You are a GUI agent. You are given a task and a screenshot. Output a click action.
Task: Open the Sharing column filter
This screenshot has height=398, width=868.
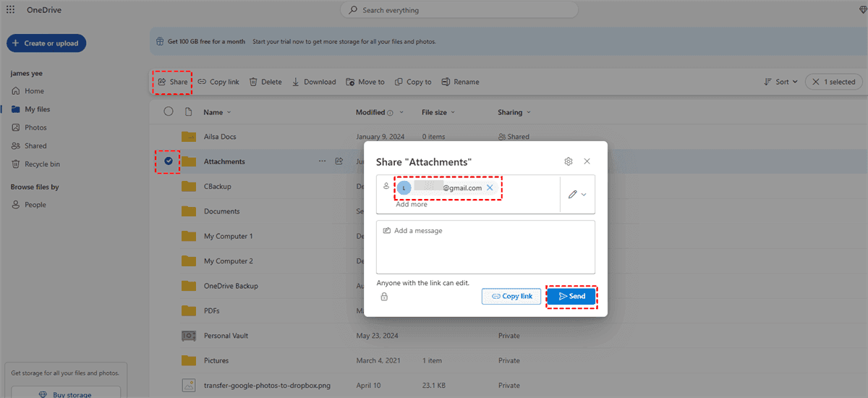point(514,112)
